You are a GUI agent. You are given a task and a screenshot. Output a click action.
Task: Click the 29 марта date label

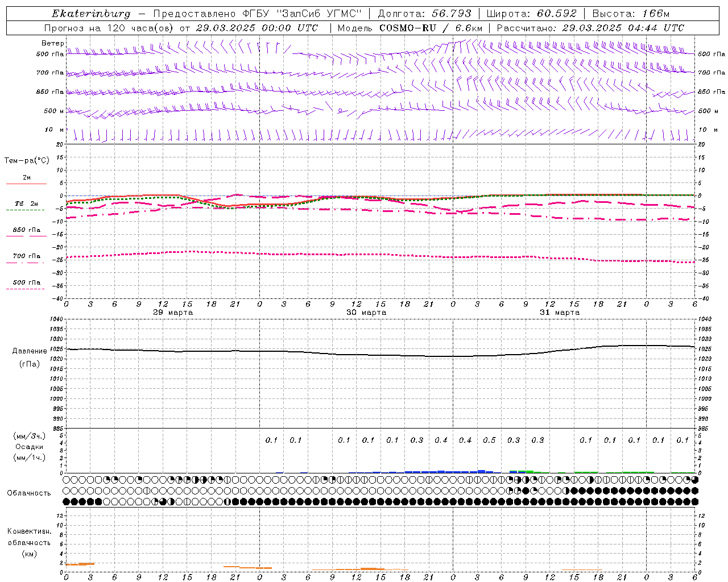pyautogui.click(x=173, y=313)
